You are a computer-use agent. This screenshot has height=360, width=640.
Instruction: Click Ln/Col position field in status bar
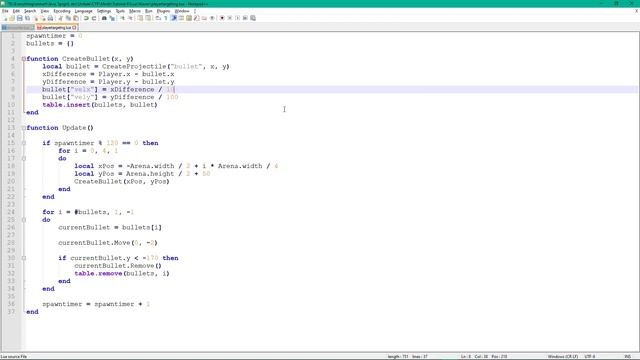[484, 356]
